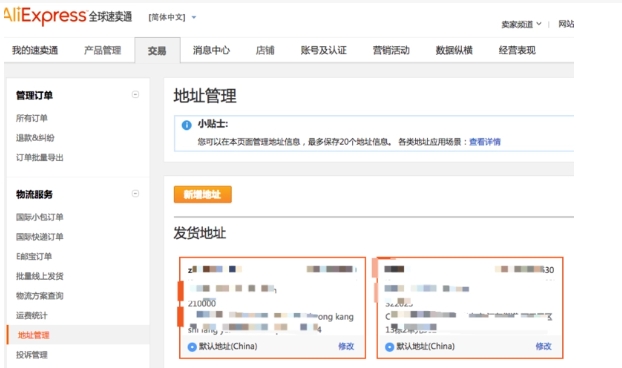Image resolution: width=622 pixels, height=368 pixels.
Task: Click 修改 on the right address card
Action: click(543, 346)
